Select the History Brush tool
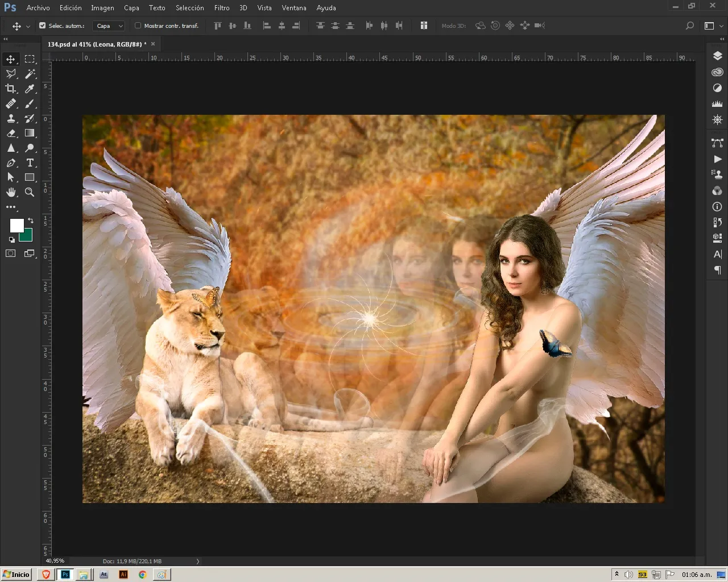 30,118
